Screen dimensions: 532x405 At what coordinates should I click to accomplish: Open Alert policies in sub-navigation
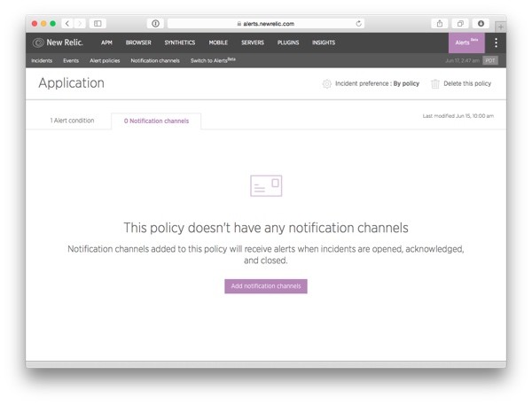105,61
